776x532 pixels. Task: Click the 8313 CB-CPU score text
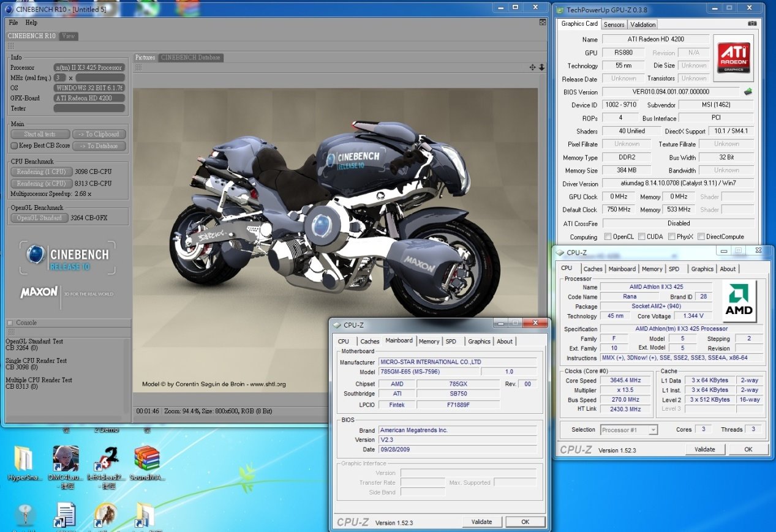[93, 183]
